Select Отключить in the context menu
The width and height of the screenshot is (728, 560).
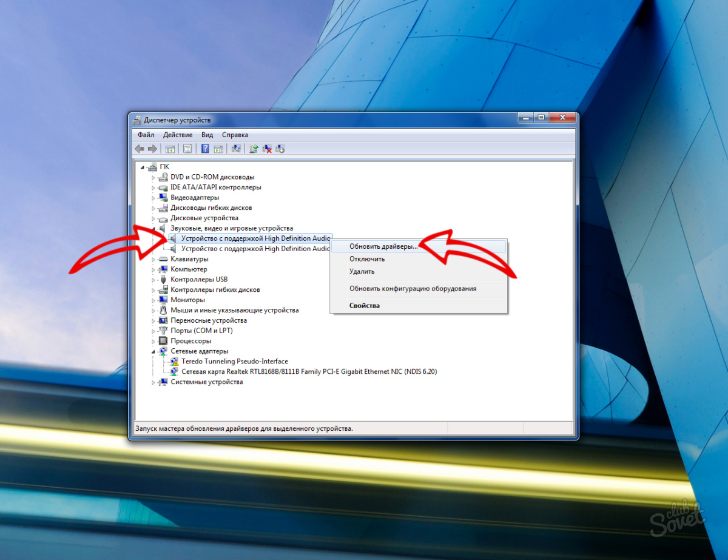coord(367,259)
